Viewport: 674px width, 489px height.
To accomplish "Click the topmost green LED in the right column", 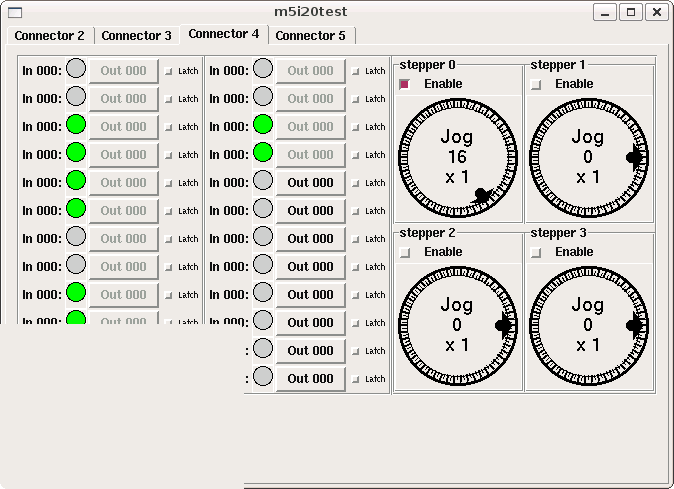I will pyautogui.click(x=263, y=125).
